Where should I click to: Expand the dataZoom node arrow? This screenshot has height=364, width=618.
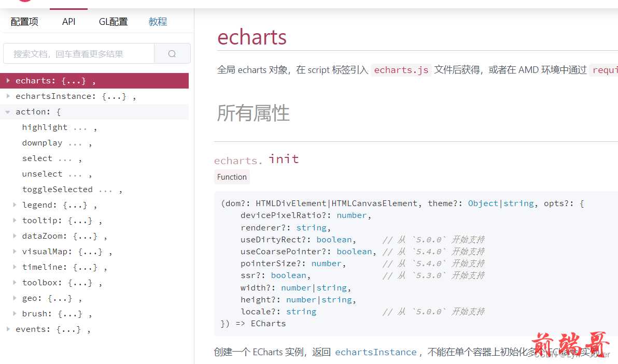(x=15, y=236)
